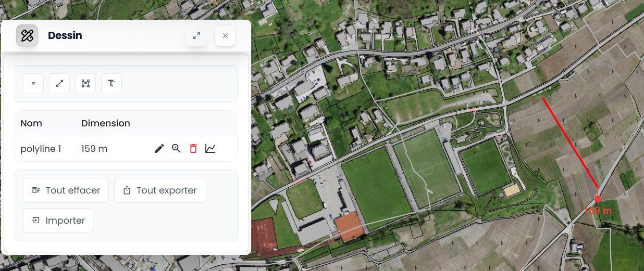Select the polygon drawing tool
The width and height of the screenshot is (644, 271).
coord(85,84)
